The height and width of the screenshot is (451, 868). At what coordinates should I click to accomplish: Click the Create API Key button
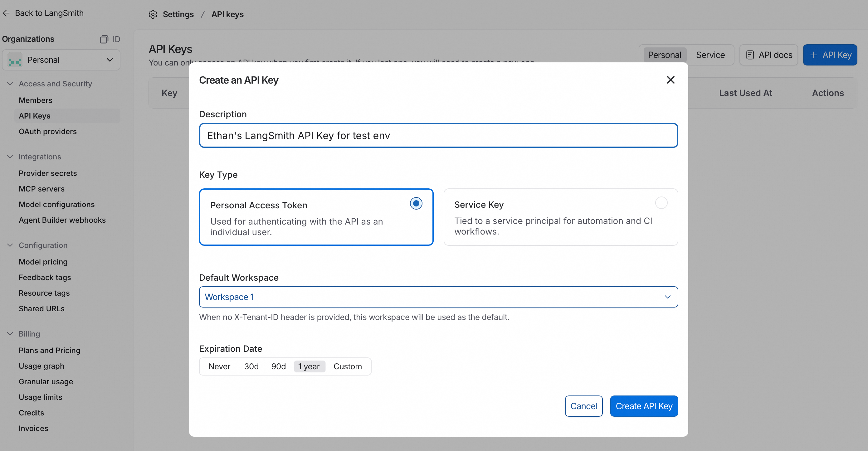(644, 406)
